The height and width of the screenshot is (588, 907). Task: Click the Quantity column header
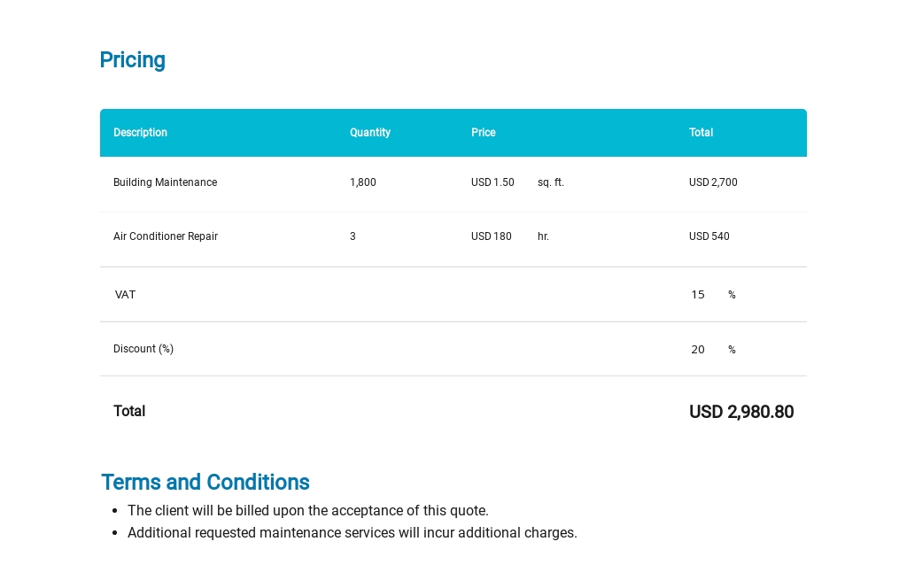tap(369, 133)
